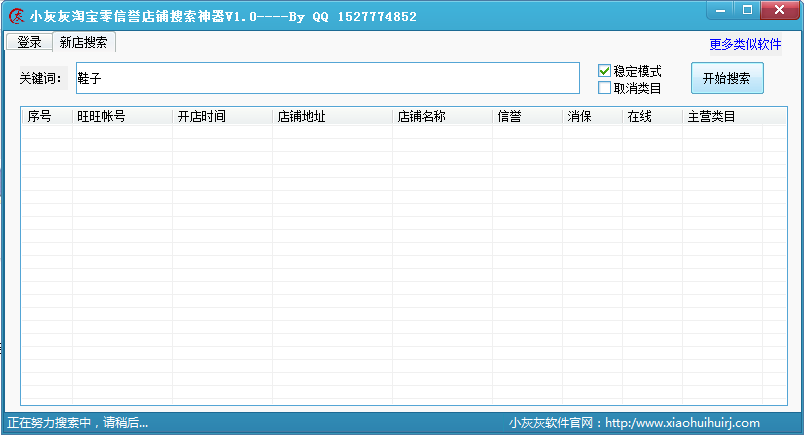Uncheck the 稳定模式 checkbox
Viewport: 804px width, 435px height.
(x=605, y=71)
